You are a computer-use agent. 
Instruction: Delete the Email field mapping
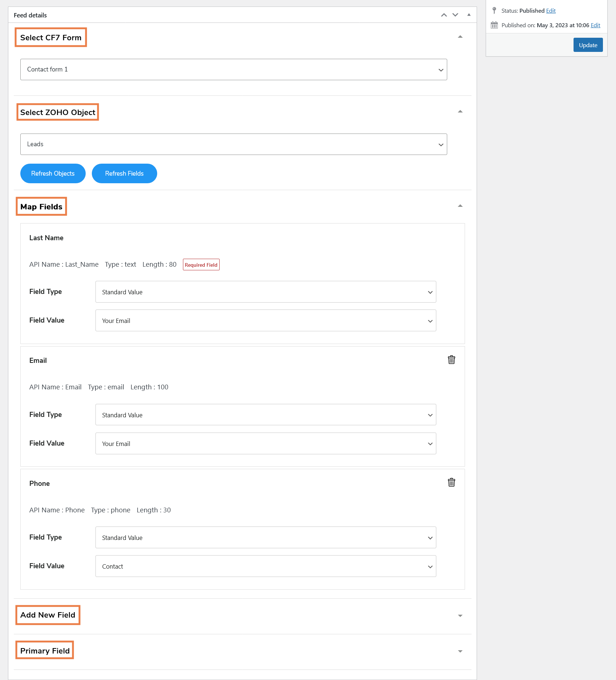click(x=451, y=360)
